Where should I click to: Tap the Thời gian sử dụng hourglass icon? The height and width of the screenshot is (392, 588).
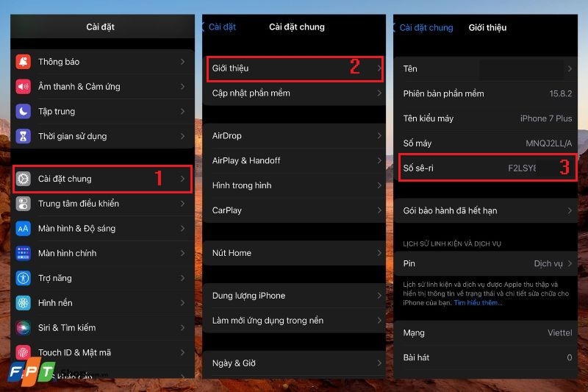(x=24, y=136)
